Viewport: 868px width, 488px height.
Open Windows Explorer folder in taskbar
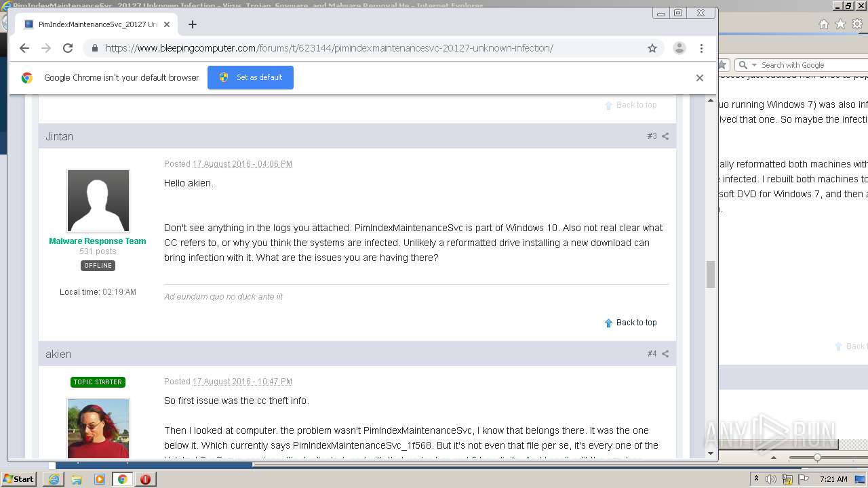77,479
